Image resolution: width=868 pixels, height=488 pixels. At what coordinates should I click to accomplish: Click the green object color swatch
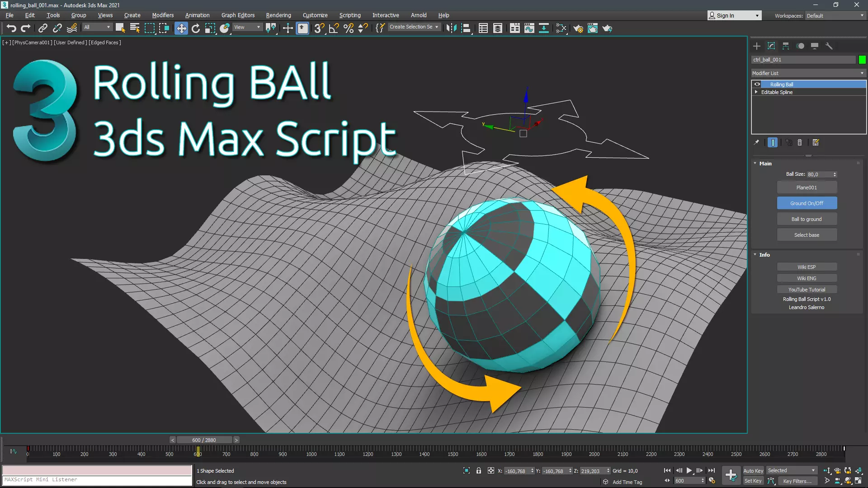pos(862,60)
